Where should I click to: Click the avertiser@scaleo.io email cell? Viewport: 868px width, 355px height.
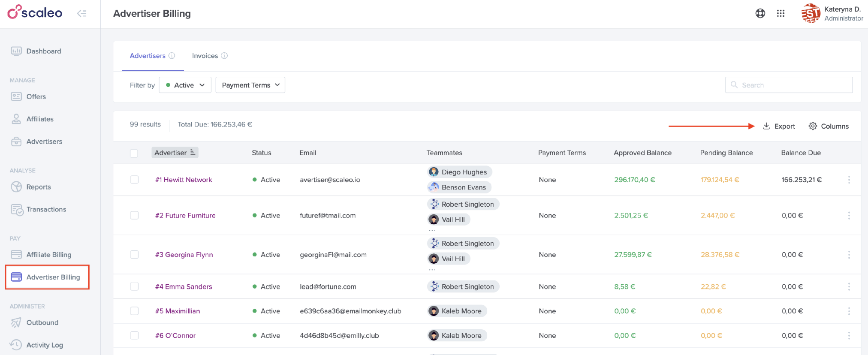click(330, 180)
